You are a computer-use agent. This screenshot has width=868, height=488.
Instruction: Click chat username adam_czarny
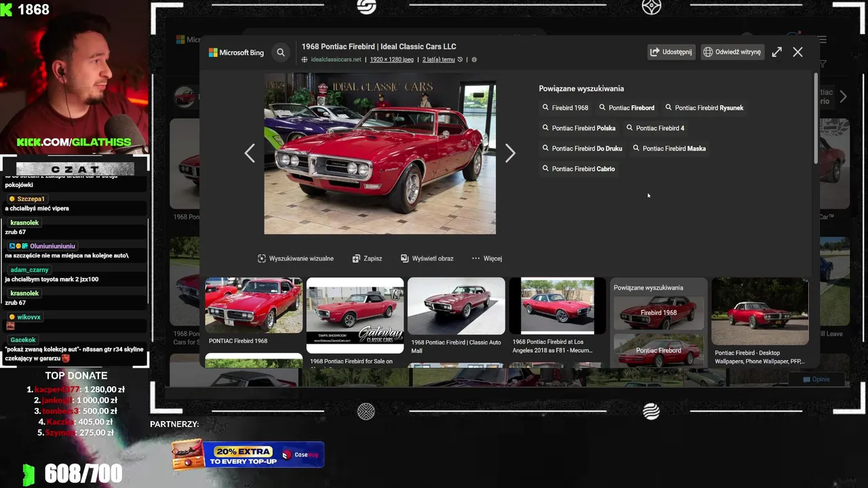click(29, 270)
